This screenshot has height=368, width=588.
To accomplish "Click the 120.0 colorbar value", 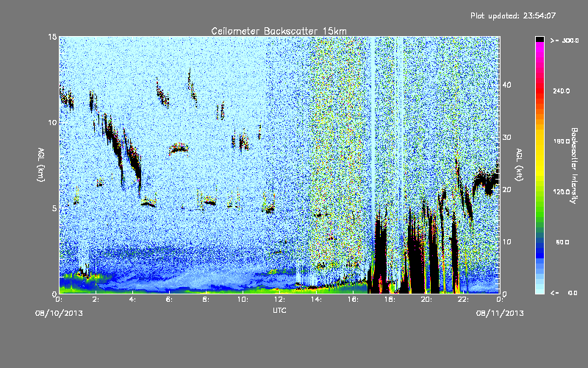I will (x=562, y=191).
